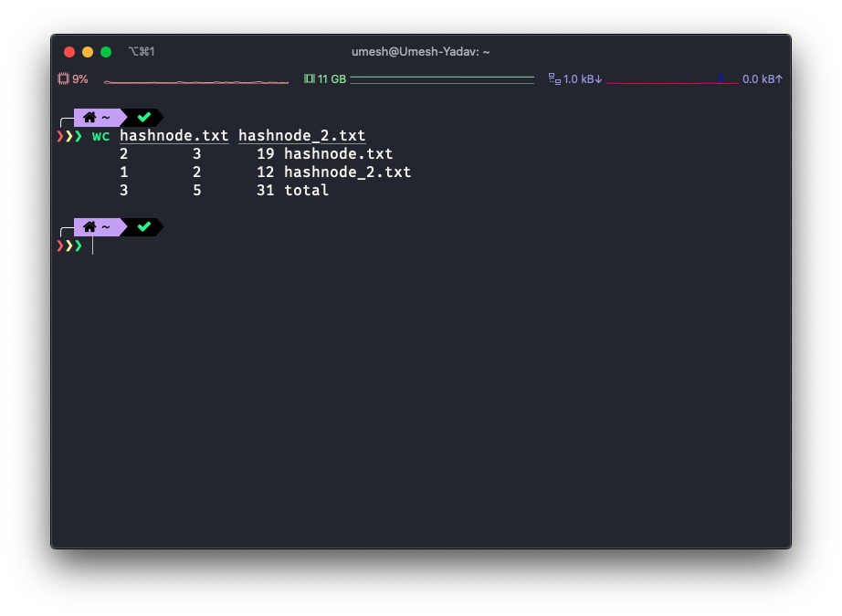Minimize the terminal using the yellow button
Screen dimensions: 842x616
coord(88,52)
